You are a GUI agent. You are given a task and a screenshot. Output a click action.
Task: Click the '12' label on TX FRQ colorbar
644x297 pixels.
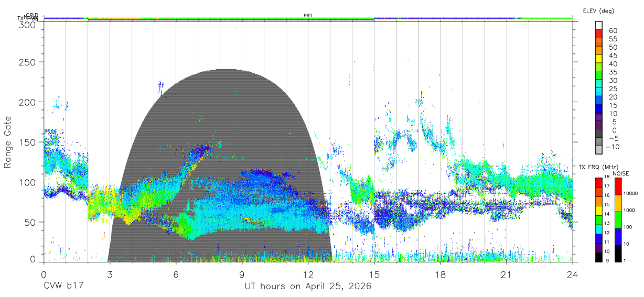pos(608,233)
